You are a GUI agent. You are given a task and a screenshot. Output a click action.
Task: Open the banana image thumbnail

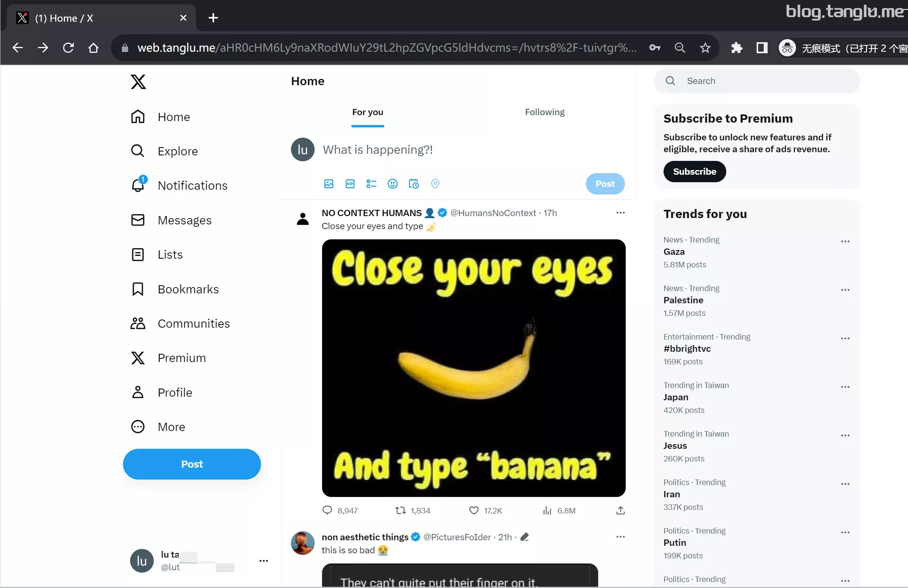tap(474, 368)
